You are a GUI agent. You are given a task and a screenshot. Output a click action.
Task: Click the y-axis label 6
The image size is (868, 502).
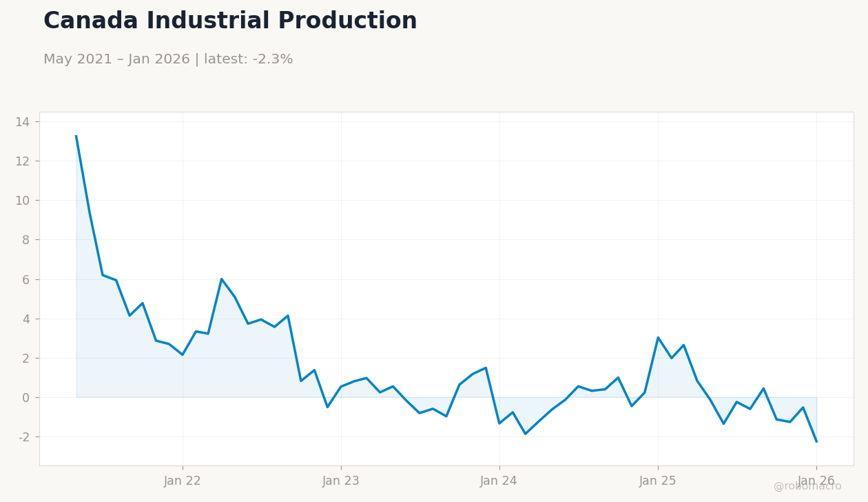click(x=26, y=280)
